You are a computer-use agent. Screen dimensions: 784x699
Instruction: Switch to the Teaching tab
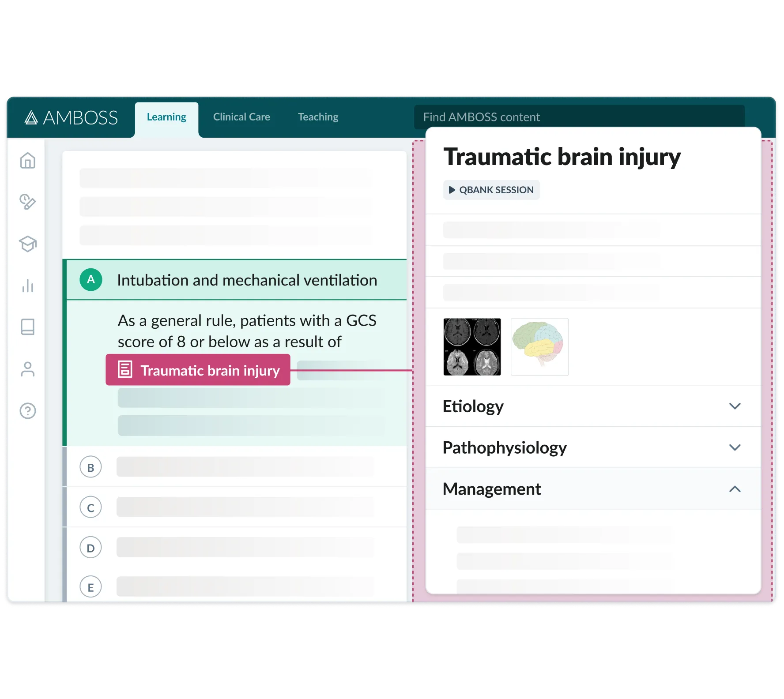(318, 117)
